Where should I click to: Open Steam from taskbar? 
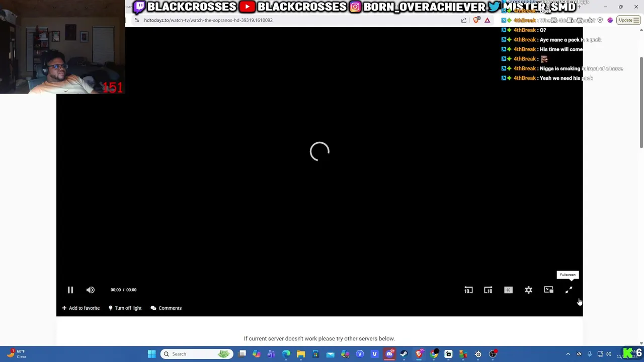point(404,354)
